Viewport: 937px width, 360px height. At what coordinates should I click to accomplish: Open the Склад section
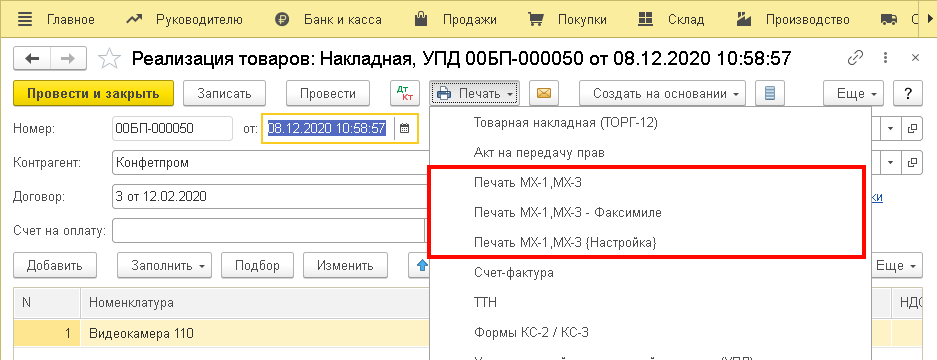coord(687,19)
